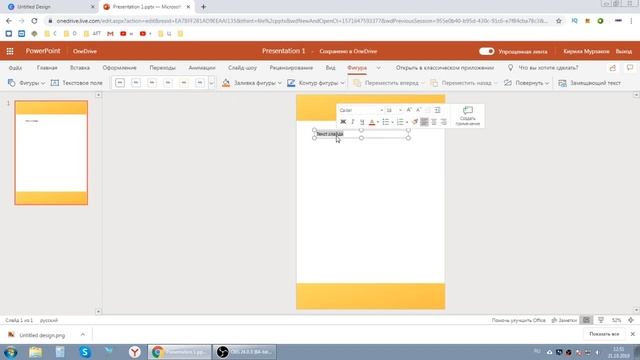The width and height of the screenshot is (640, 360).
Task: Switch to the Слайд-шоу tab
Action: [x=242, y=68]
